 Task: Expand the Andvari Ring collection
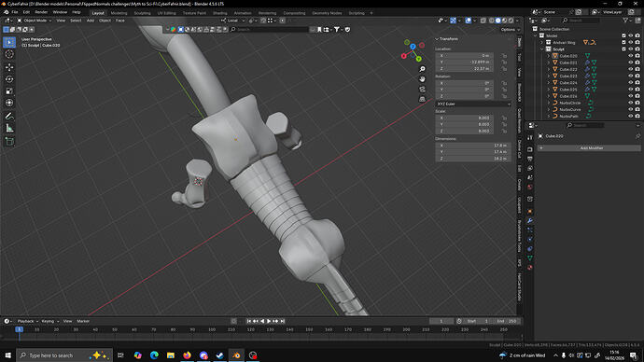541,42
